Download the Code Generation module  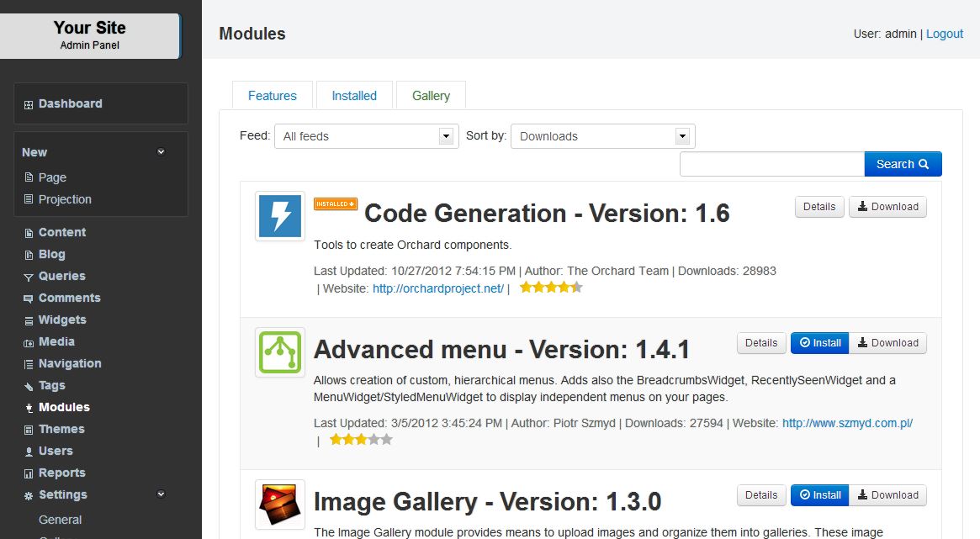887,206
